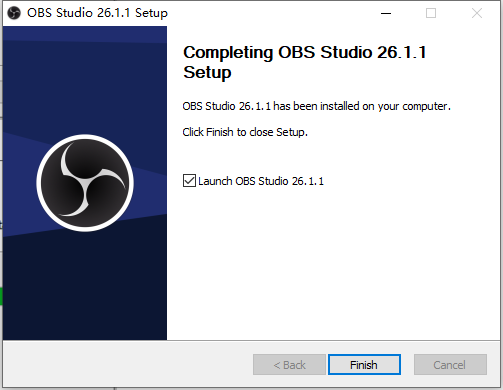Uncheck the Launch OBS Studio 26.1.1 checkbox
Screen dimensions: 503x390
click(x=189, y=181)
